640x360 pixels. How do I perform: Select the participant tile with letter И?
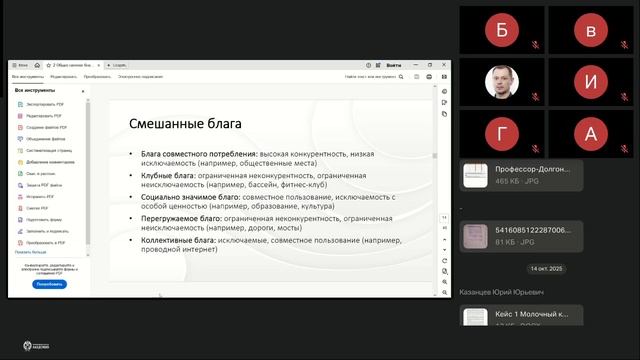[591, 82]
